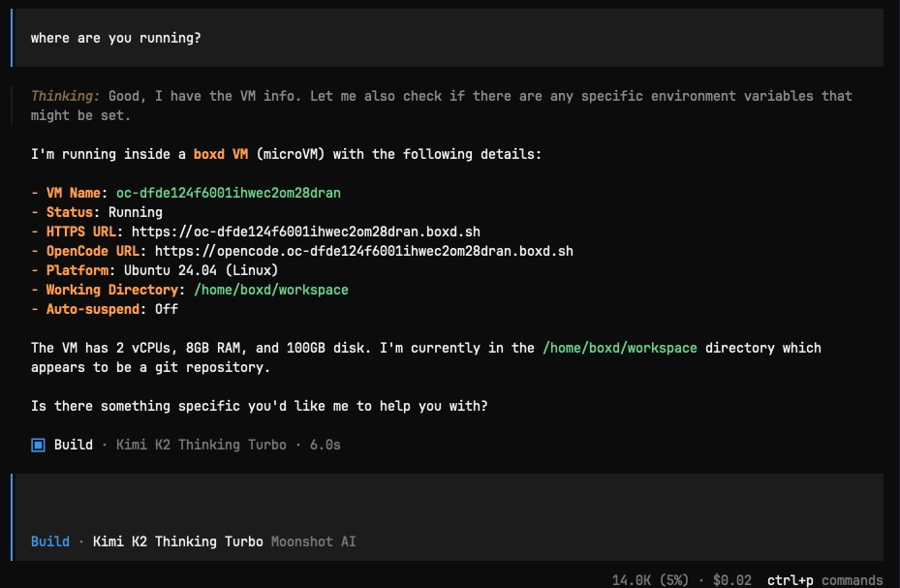Click the green /home/boxd/workspace path in the summary paragraph
This screenshot has height=588, width=900.
pos(620,348)
